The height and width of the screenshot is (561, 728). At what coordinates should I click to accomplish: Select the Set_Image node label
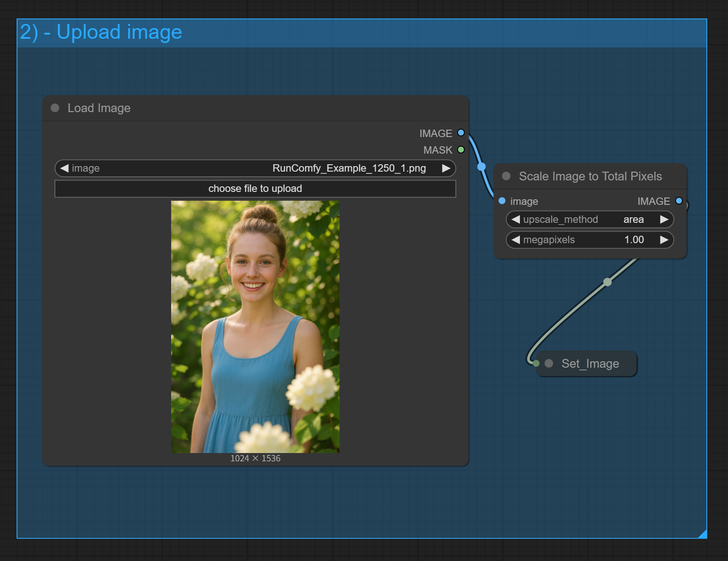590,364
